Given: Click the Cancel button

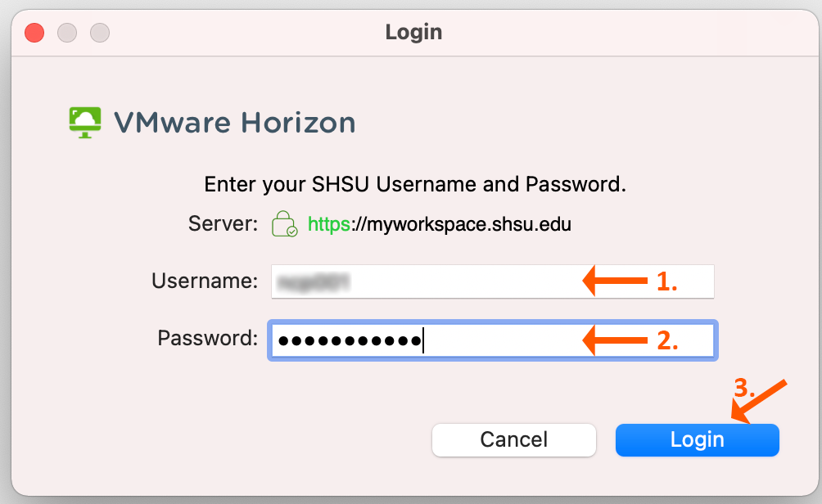Looking at the screenshot, I should [513, 439].
